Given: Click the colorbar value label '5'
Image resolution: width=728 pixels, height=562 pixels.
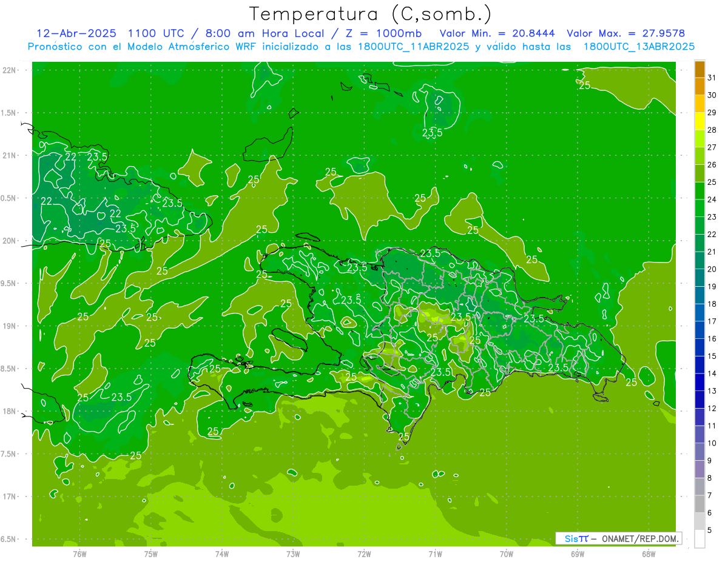Looking at the screenshot, I should coord(710,530).
